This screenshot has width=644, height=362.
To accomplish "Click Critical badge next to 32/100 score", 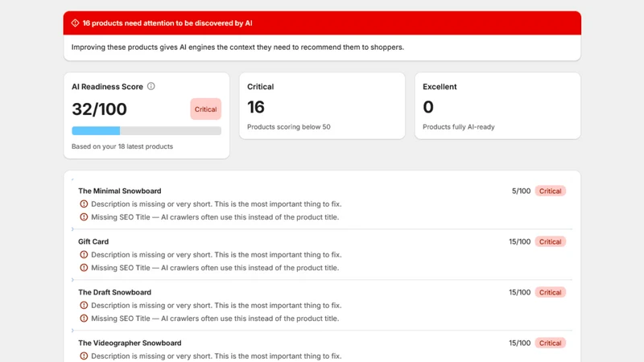I will click(206, 109).
